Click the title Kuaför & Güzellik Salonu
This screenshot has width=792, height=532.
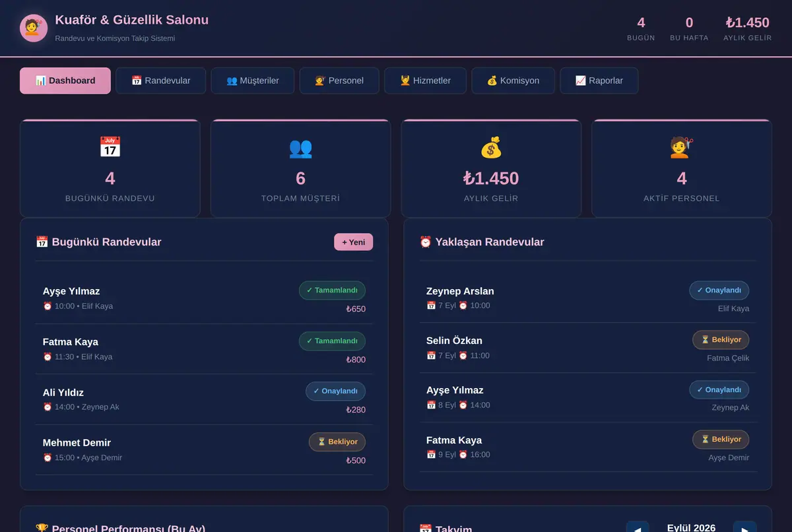tap(132, 20)
